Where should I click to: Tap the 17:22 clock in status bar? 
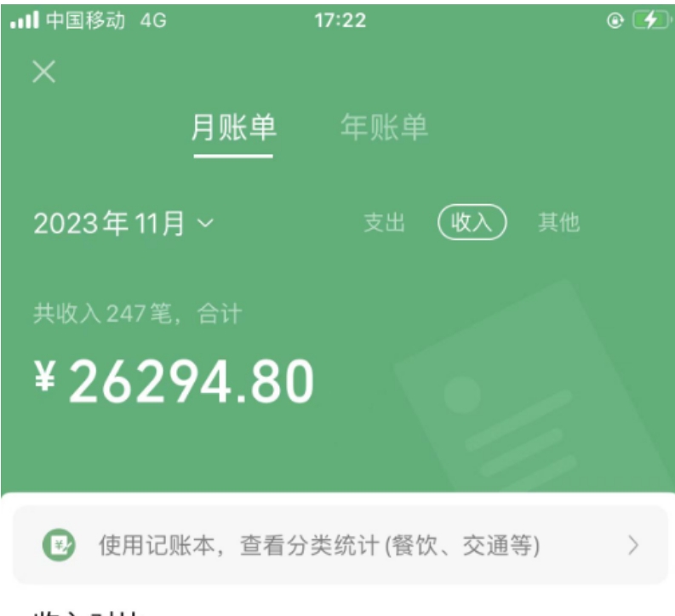[340, 20]
